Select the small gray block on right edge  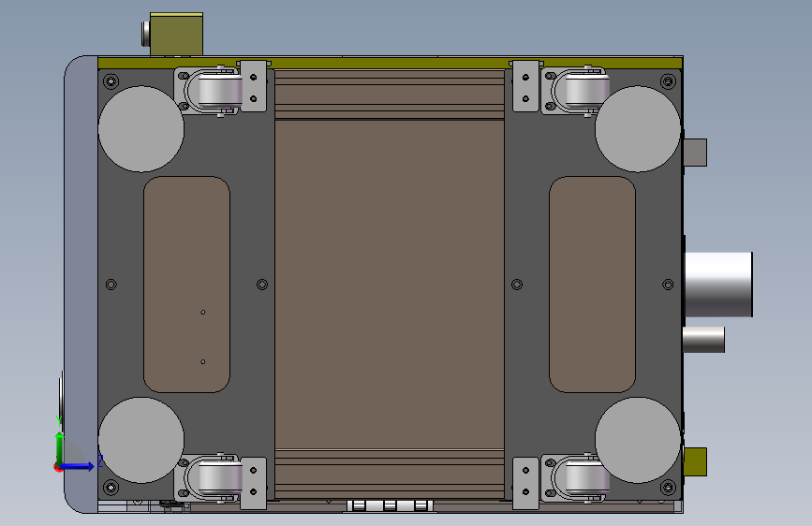tap(695, 153)
